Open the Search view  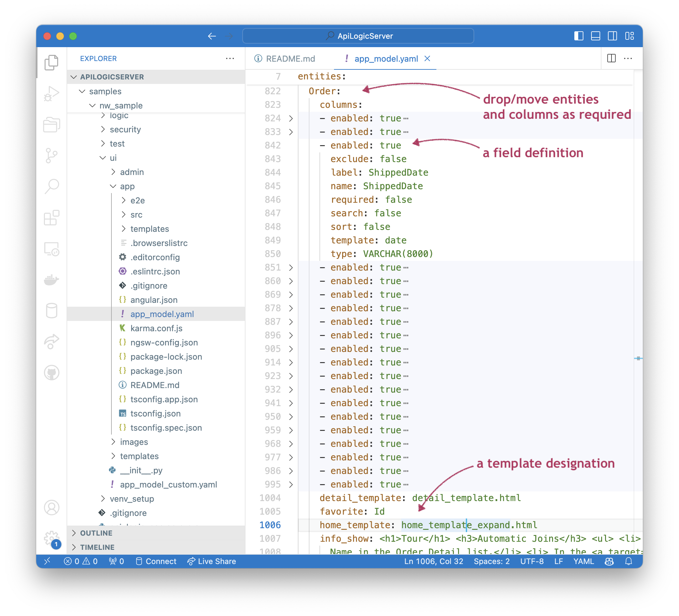click(x=52, y=186)
